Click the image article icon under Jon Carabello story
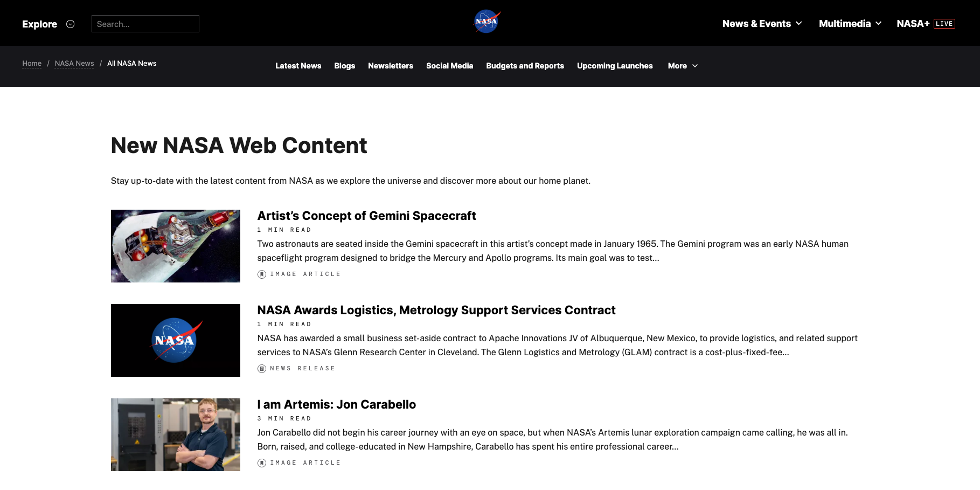Image resolution: width=980 pixels, height=490 pixels. click(262, 463)
